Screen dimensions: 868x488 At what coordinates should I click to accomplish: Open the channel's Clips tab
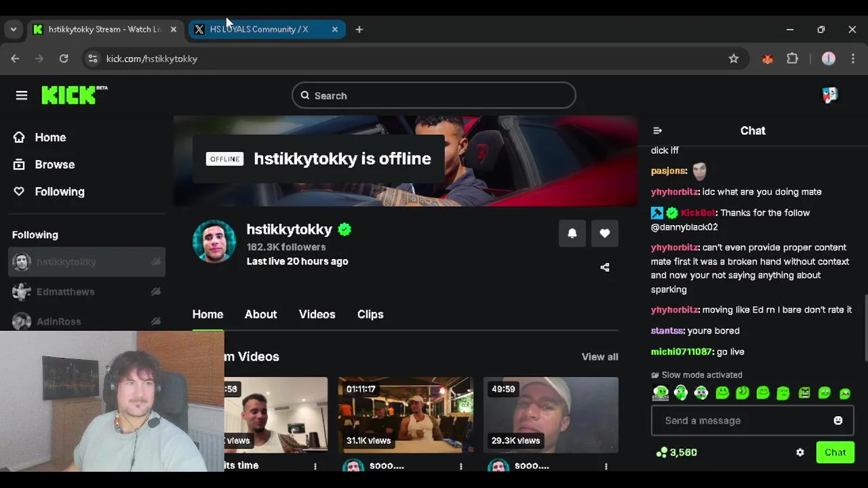(x=370, y=314)
